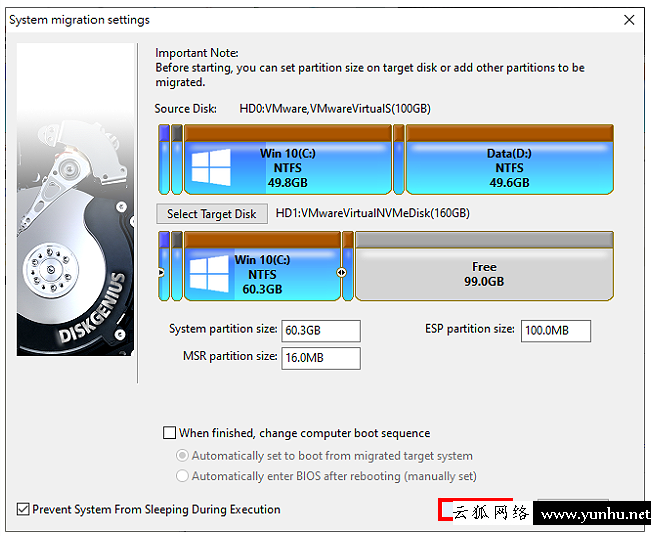
Task: Select second small gray-topped partition on source disk
Action: [x=177, y=159]
